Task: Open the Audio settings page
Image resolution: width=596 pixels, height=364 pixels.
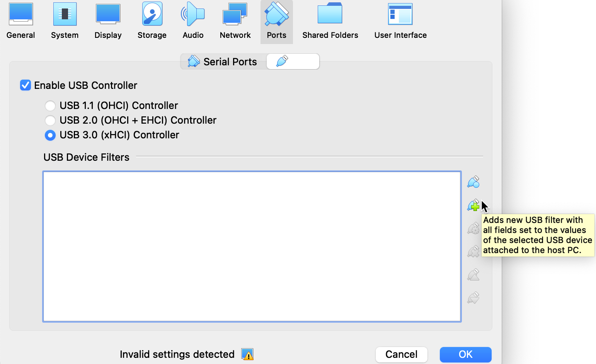Action: pyautogui.click(x=193, y=19)
